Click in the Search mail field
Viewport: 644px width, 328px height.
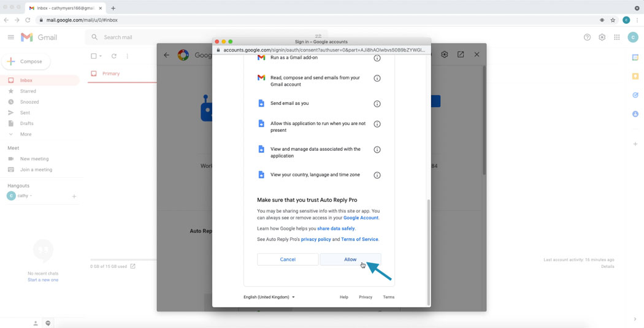(x=205, y=37)
